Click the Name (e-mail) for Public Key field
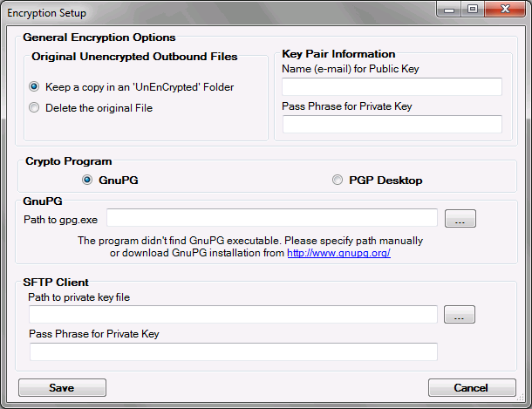Viewport: 532px width, 409px height. [x=392, y=86]
